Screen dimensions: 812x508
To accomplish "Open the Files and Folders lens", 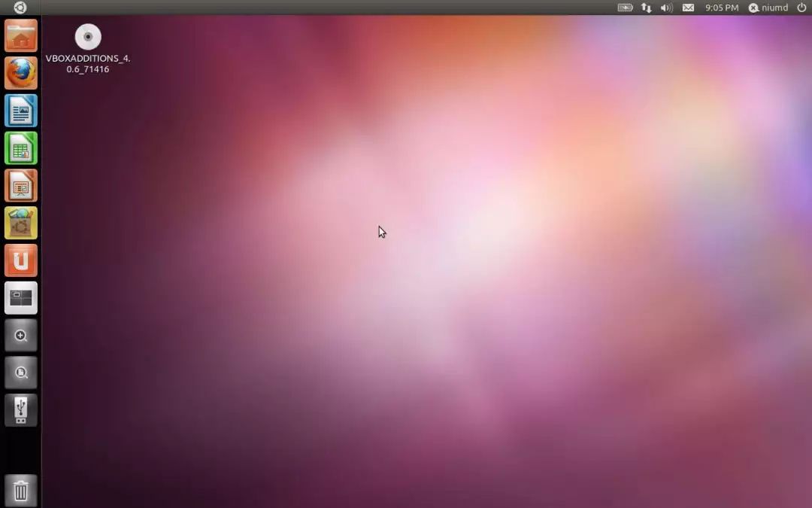I will pos(20,372).
